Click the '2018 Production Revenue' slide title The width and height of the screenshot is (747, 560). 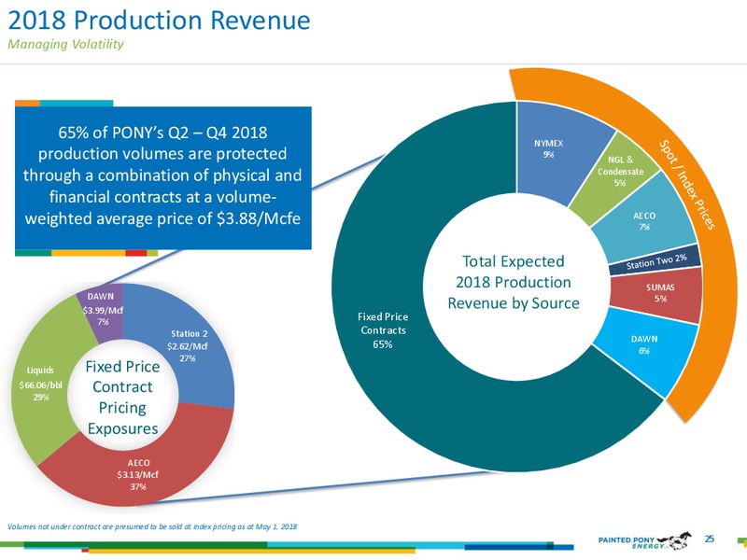point(159,20)
